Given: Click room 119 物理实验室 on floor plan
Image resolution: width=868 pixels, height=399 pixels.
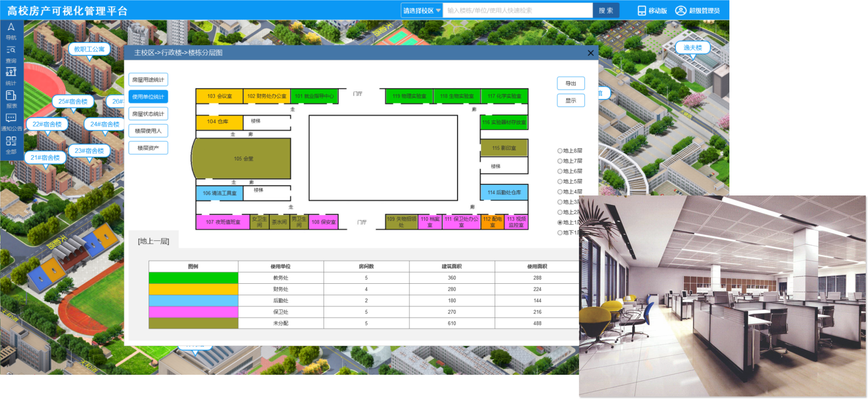Looking at the screenshot, I should tap(409, 96).
